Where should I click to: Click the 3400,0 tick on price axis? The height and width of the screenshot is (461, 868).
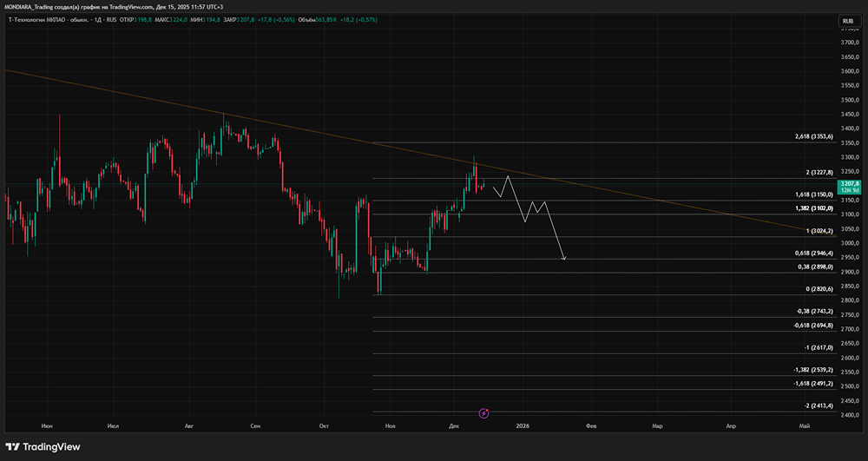pyautogui.click(x=850, y=128)
